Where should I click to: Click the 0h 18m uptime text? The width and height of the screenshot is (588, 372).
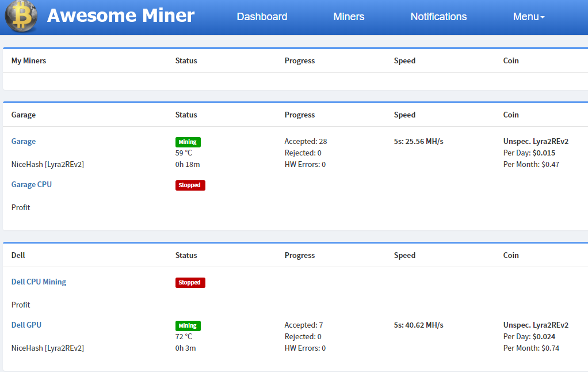tap(188, 164)
